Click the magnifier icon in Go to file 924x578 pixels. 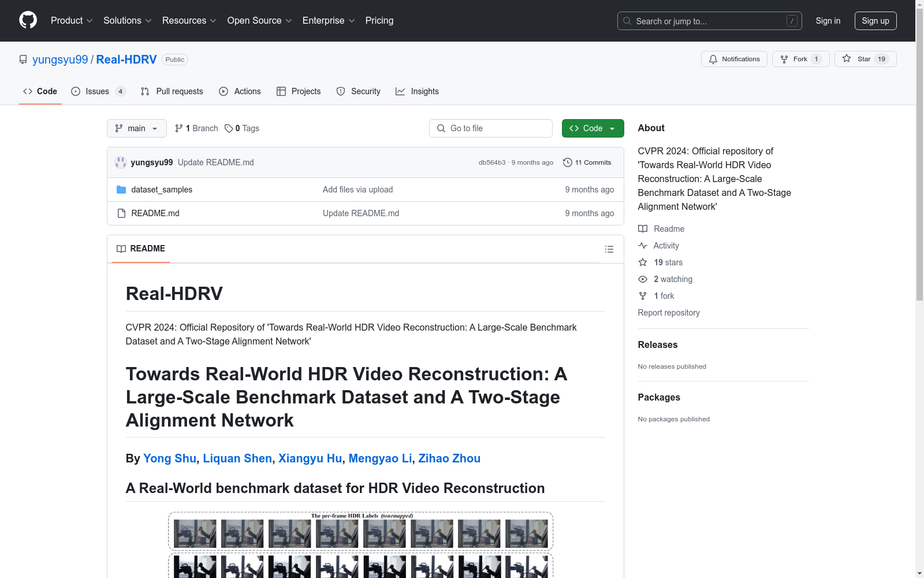(441, 128)
